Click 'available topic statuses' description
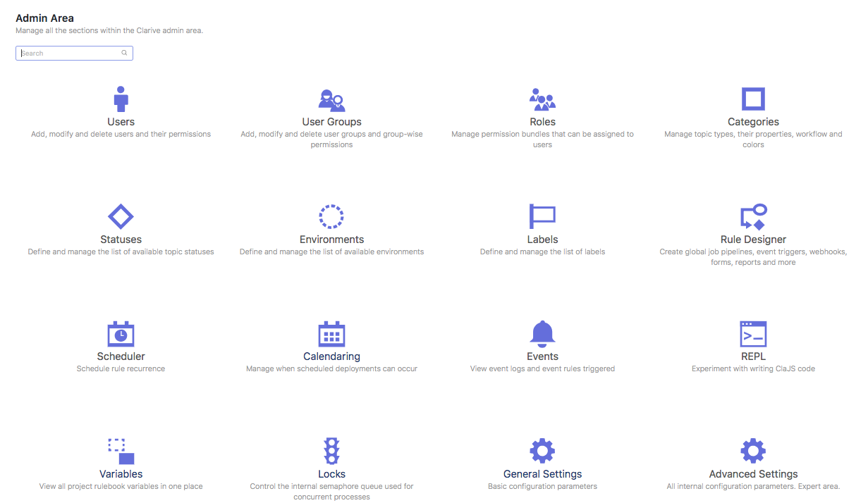The image size is (868, 503). coord(121,252)
